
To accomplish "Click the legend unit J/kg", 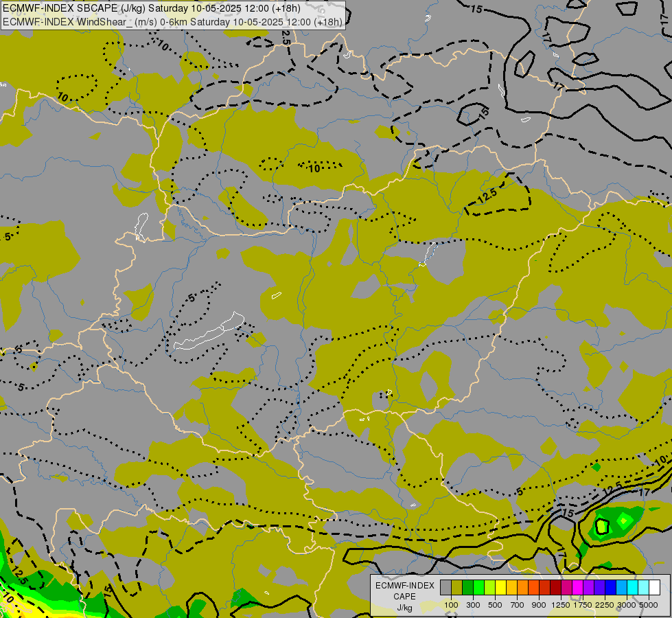I will pyautogui.click(x=404, y=608).
